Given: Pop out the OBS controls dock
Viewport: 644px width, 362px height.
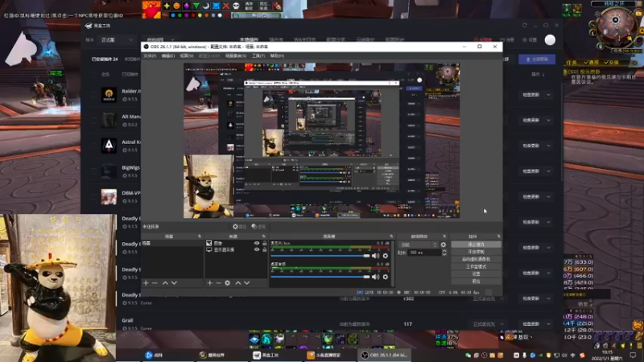Looking at the screenshot, I should (498, 237).
